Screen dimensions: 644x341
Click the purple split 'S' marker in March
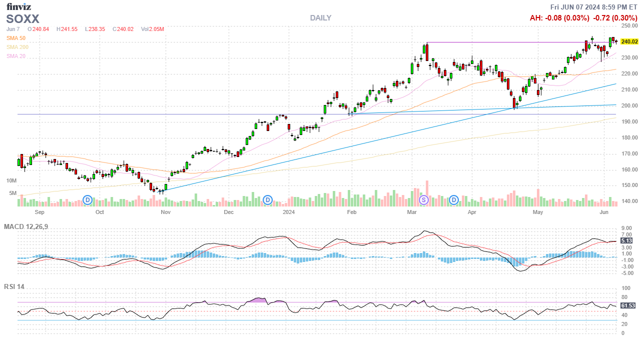[423, 200]
